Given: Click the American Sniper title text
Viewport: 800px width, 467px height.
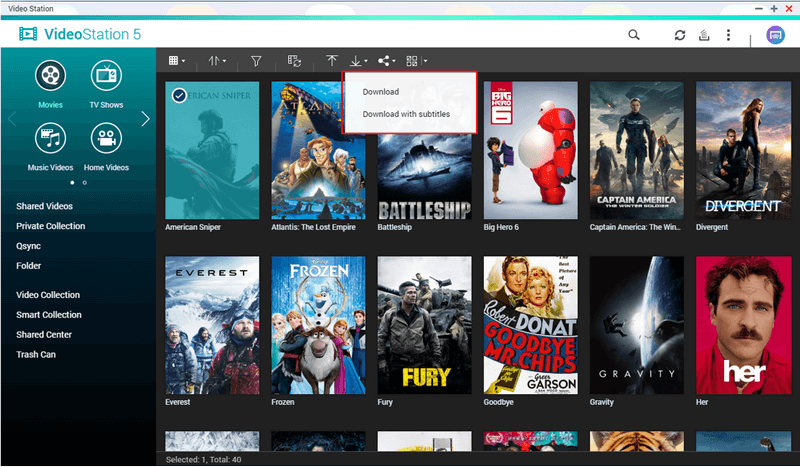Looking at the screenshot, I should tap(193, 227).
